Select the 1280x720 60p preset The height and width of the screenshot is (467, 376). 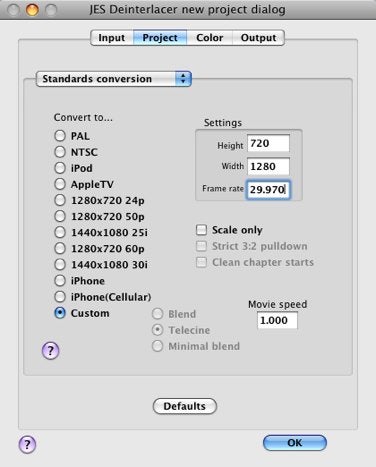[60, 248]
